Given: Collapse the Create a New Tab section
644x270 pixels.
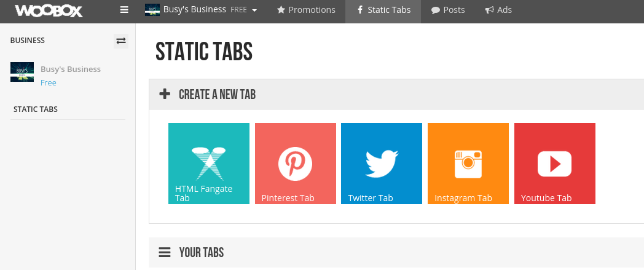Looking at the screenshot, I should (396, 94).
